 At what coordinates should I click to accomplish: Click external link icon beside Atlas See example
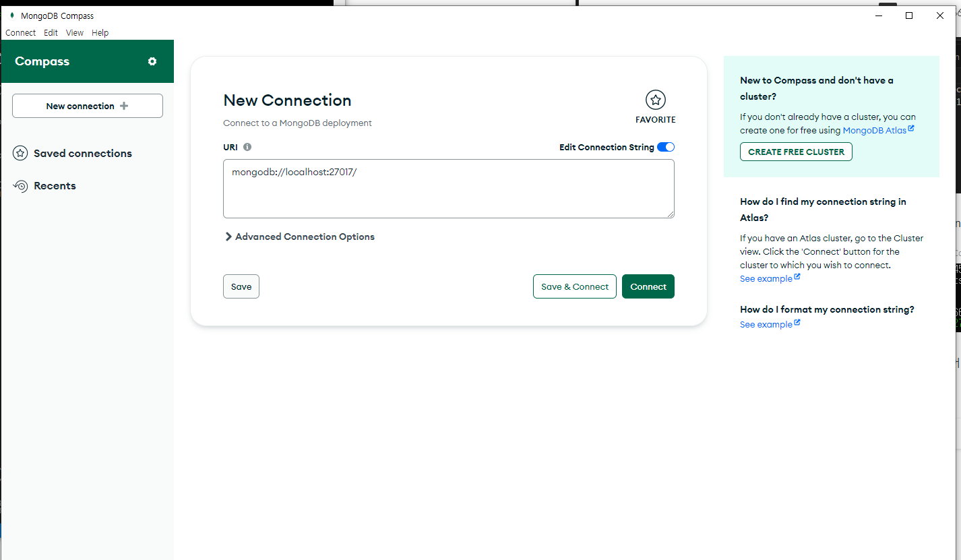pyautogui.click(x=797, y=276)
